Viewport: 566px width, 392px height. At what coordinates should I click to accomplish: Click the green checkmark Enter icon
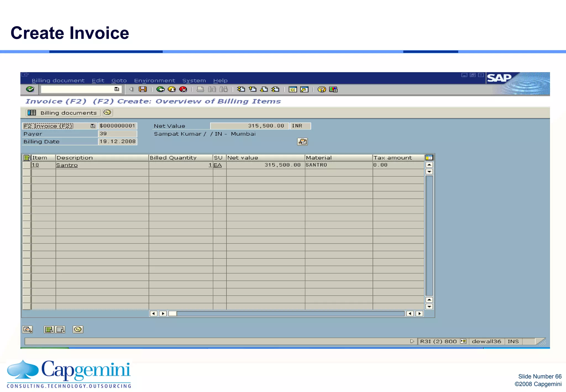[x=30, y=89]
